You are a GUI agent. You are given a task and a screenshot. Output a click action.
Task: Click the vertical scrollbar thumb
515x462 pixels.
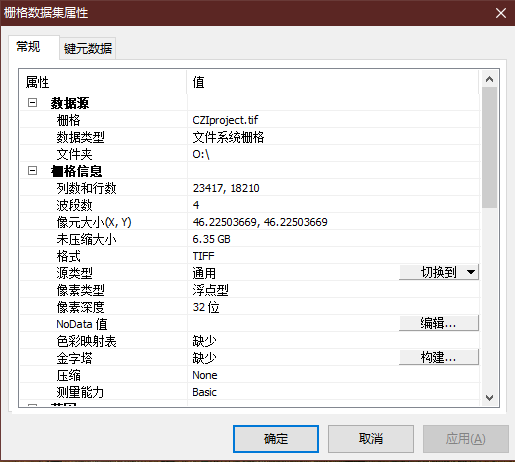click(489, 147)
